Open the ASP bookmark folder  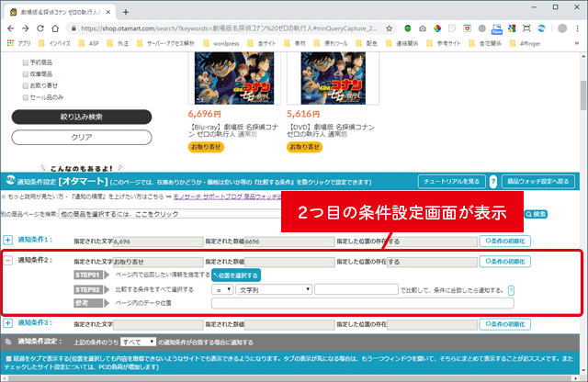tap(89, 43)
